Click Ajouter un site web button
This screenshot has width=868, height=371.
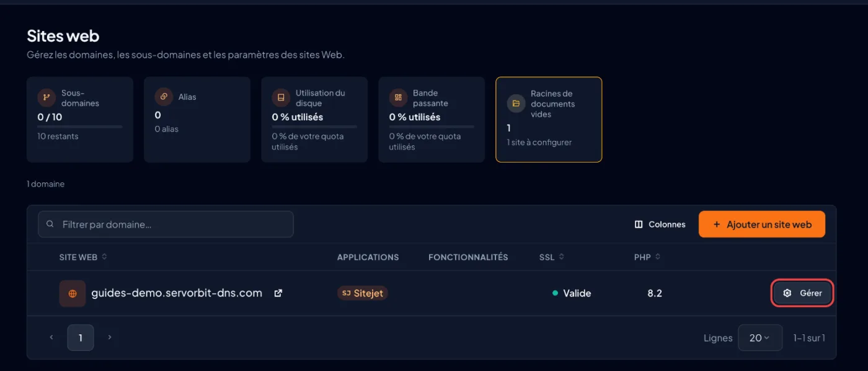762,225
